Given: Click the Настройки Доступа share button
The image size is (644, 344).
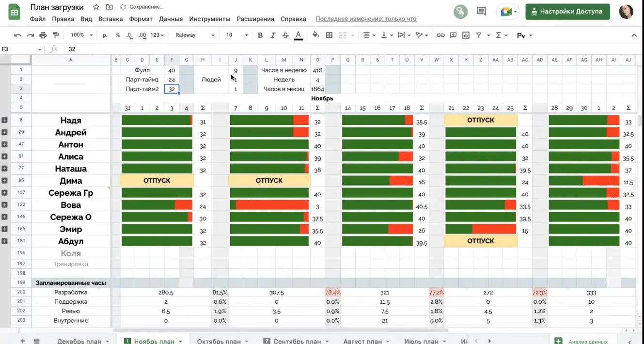Looking at the screenshot, I should [567, 12].
